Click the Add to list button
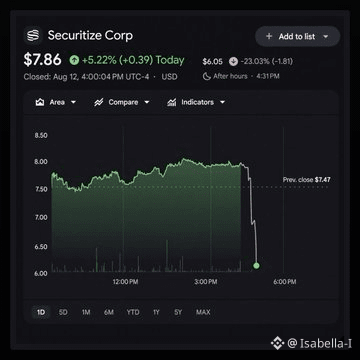 (298, 36)
